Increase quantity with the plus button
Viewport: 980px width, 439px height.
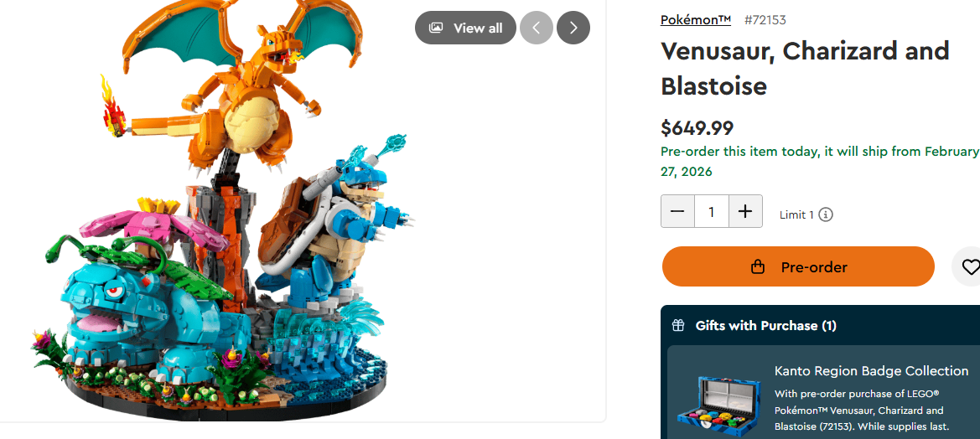click(x=745, y=211)
